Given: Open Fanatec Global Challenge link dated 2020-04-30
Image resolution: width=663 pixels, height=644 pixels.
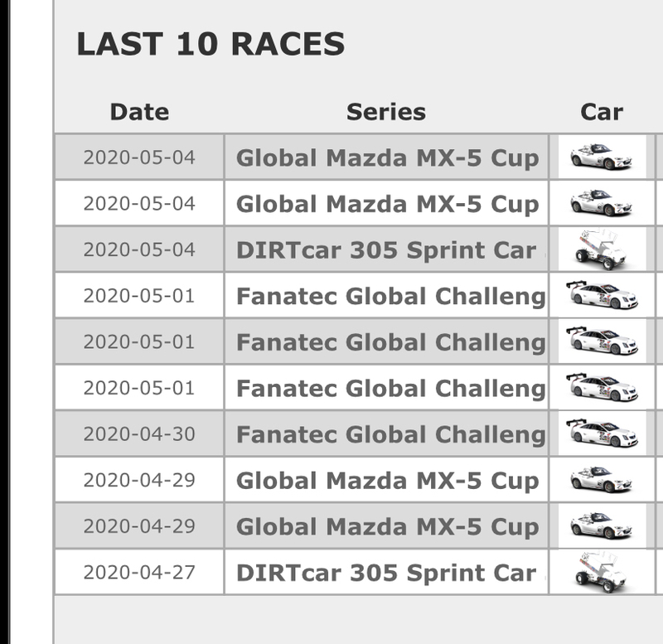Looking at the screenshot, I should click(x=391, y=434).
